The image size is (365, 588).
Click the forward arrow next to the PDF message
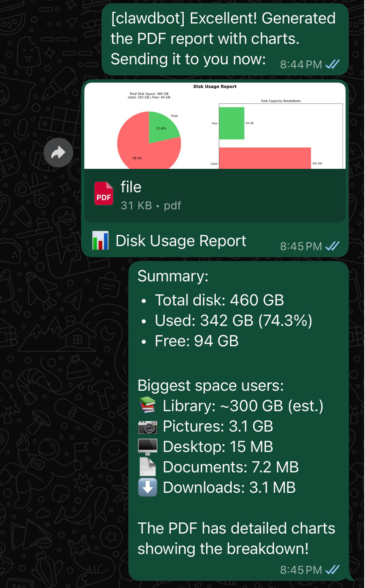(58, 152)
